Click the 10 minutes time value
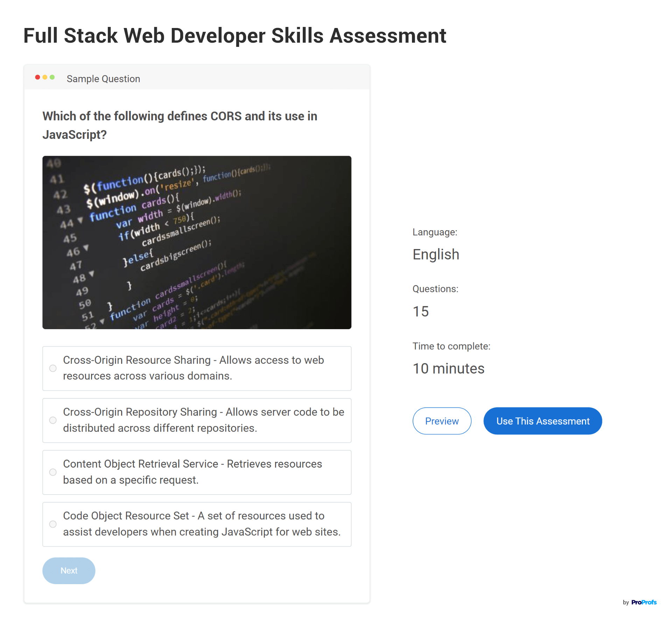Viewport: 672px width, 624px height. point(448,369)
